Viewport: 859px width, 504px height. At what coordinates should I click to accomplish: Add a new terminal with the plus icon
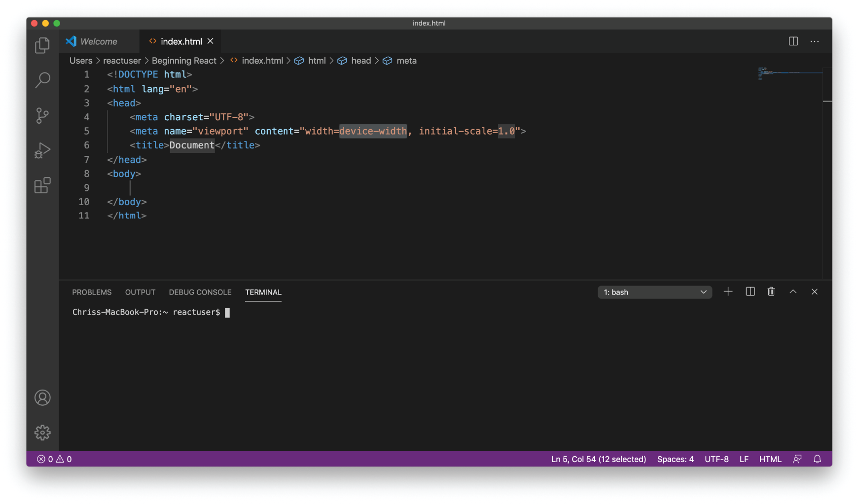coord(728,291)
